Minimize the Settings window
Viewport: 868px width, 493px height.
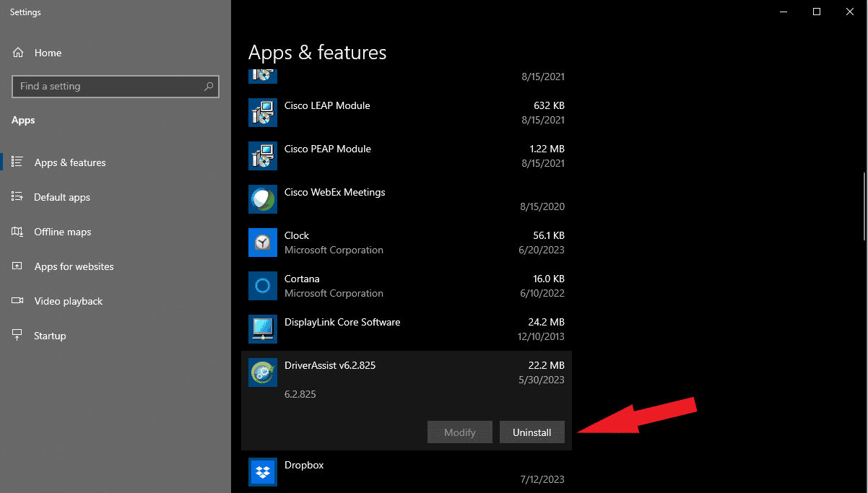coord(784,12)
